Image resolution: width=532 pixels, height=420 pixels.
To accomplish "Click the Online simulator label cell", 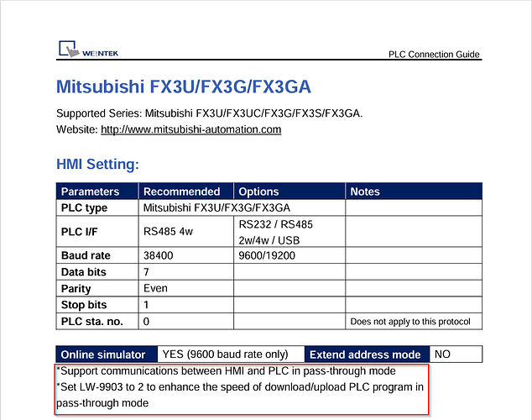I will coord(107,354).
